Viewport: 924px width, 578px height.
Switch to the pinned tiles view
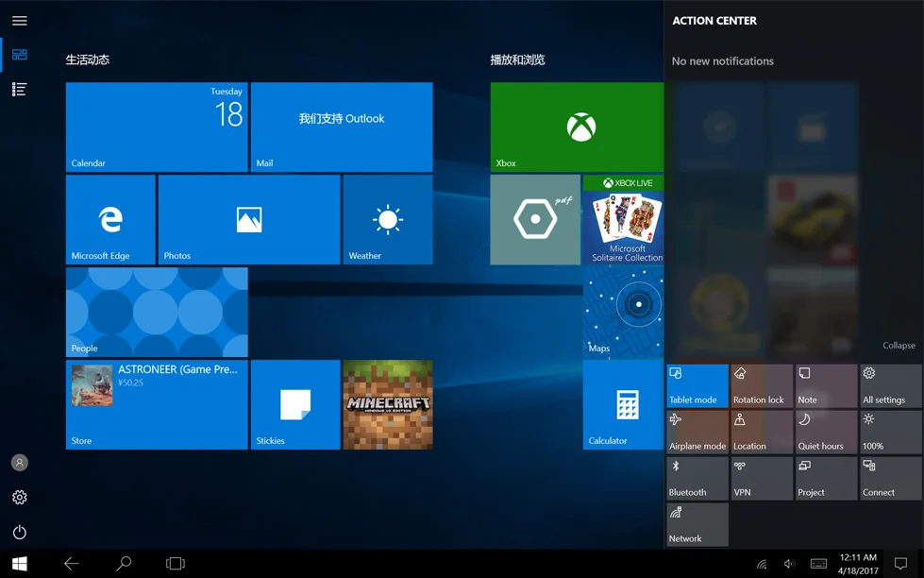[x=19, y=55]
